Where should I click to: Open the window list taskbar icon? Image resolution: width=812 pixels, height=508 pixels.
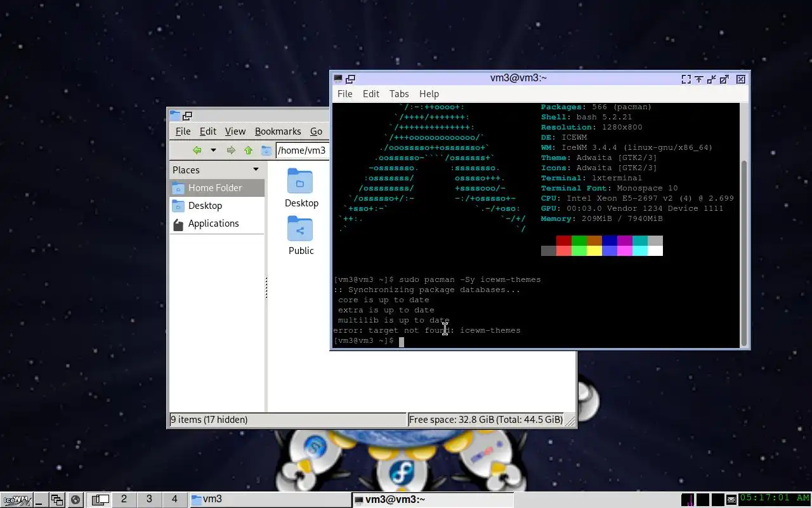[57, 500]
